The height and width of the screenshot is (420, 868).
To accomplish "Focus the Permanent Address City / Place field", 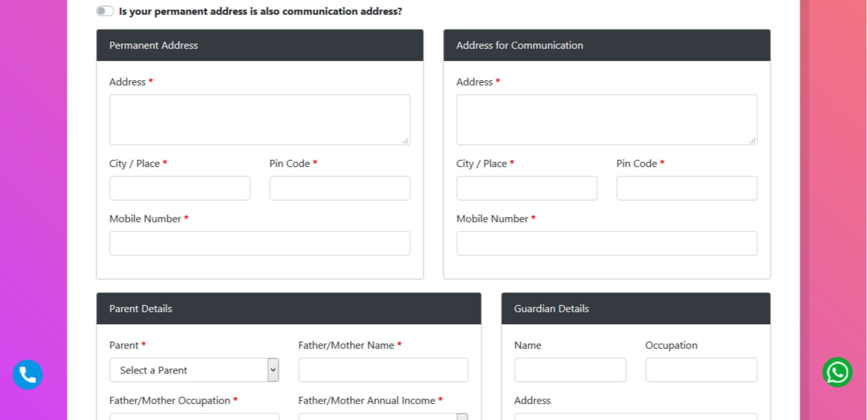I will pyautogui.click(x=179, y=188).
